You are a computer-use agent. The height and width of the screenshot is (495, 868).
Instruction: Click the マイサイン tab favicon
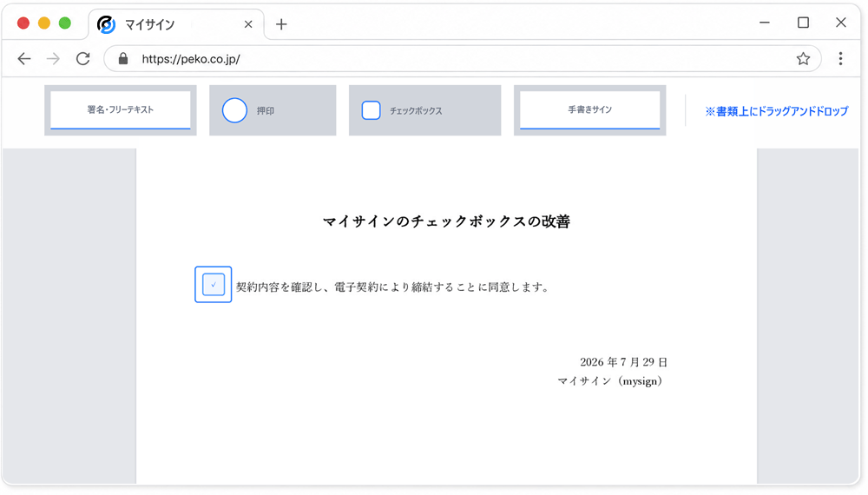coord(106,24)
